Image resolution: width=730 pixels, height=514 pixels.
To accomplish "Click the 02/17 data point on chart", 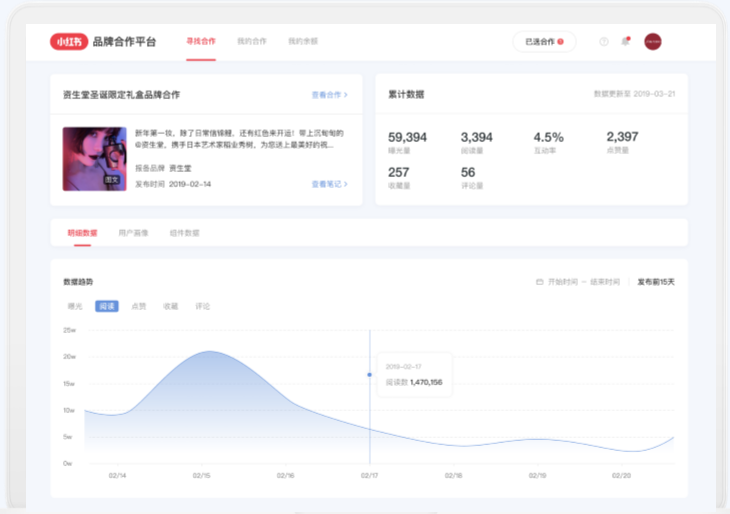I will tap(370, 374).
